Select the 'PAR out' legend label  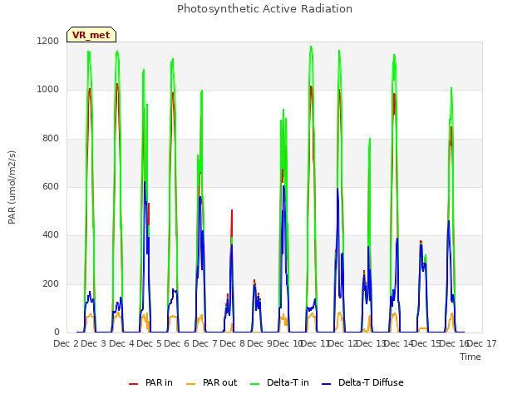[x=219, y=382]
